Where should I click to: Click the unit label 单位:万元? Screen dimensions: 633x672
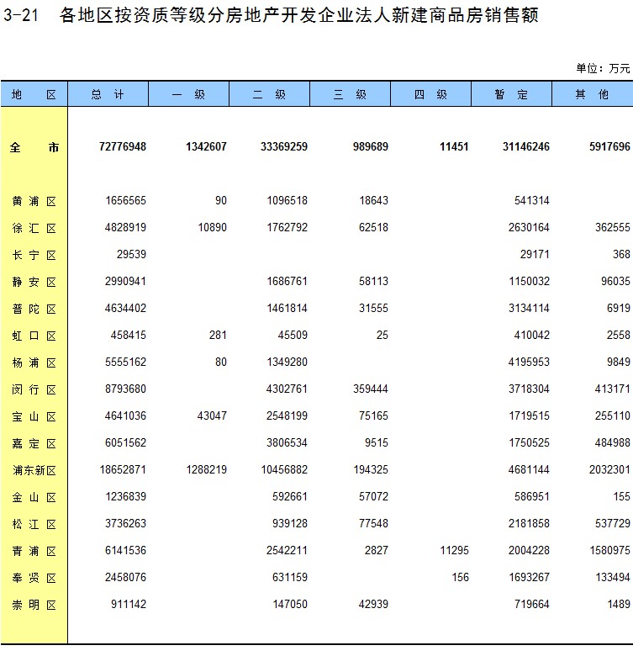(x=602, y=68)
